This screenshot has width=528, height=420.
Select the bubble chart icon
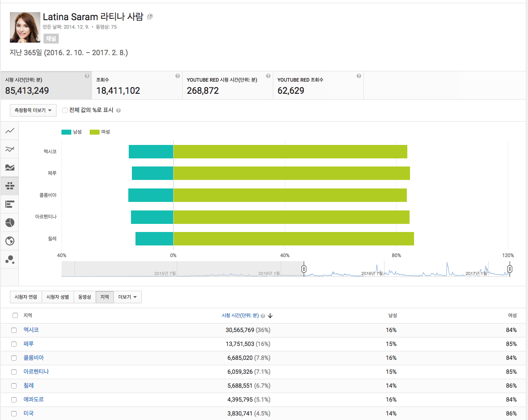coord(10,259)
